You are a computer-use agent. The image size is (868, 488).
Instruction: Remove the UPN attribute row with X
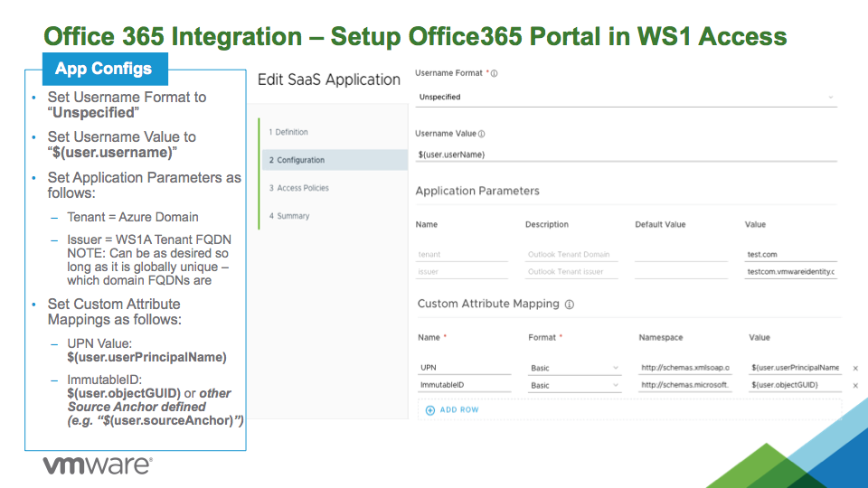click(x=855, y=368)
